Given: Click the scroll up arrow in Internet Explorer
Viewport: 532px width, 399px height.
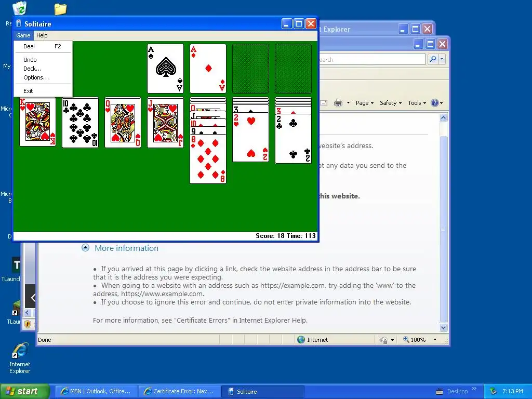Looking at the screenshot, I should tap(443, 118).
